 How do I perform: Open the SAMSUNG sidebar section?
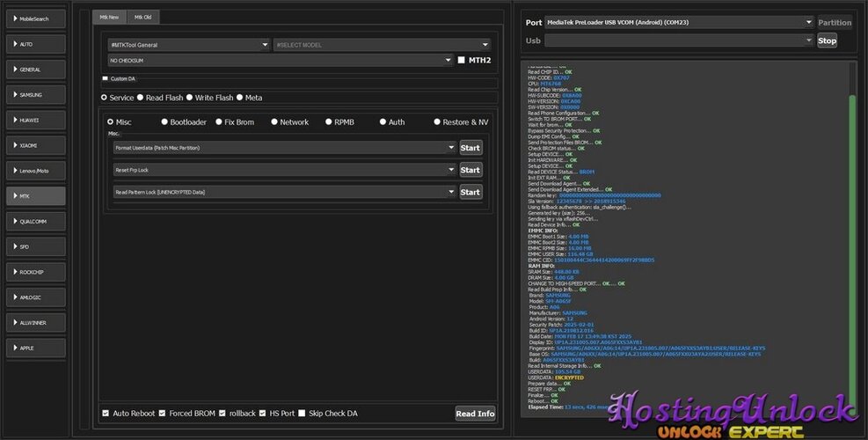[x=36, y=95]
